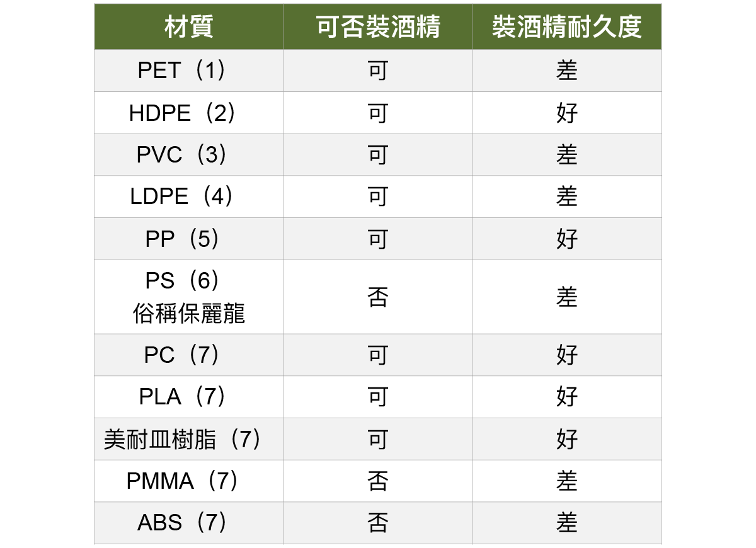756x548 pixels.
Task: Click the 可 value in PP row
Action: (378, 239)
